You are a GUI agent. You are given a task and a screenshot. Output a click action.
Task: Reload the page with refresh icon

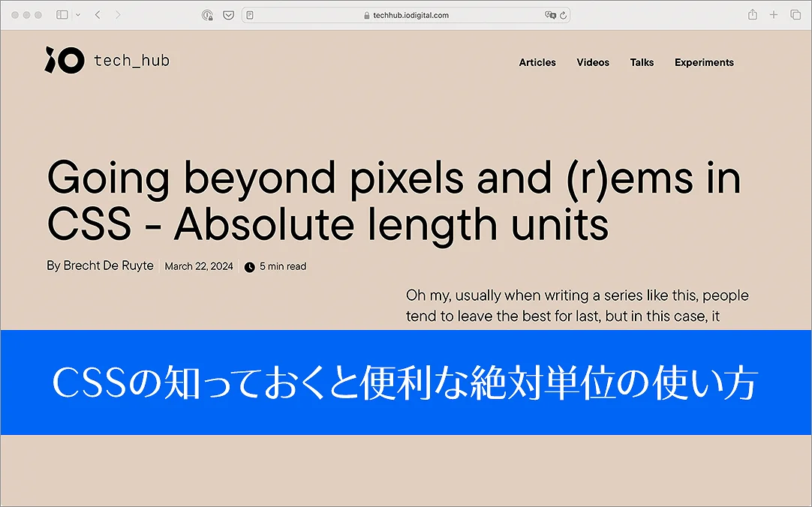tap(563, 15)
